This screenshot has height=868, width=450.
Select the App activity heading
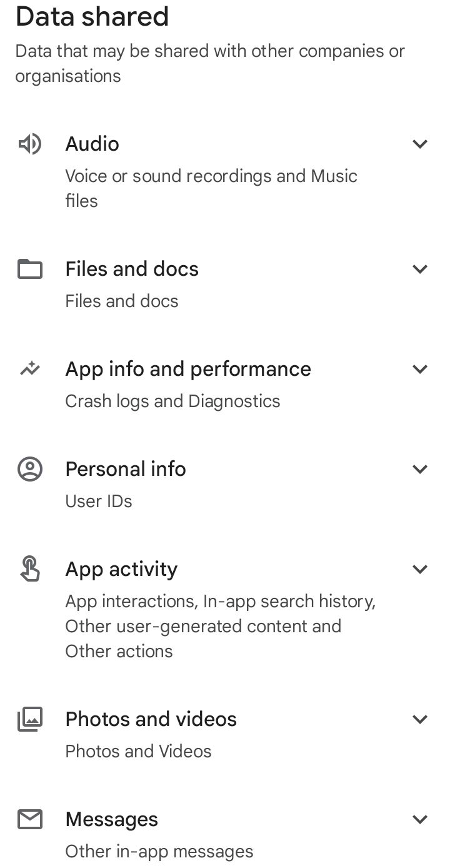click(121, 569)
